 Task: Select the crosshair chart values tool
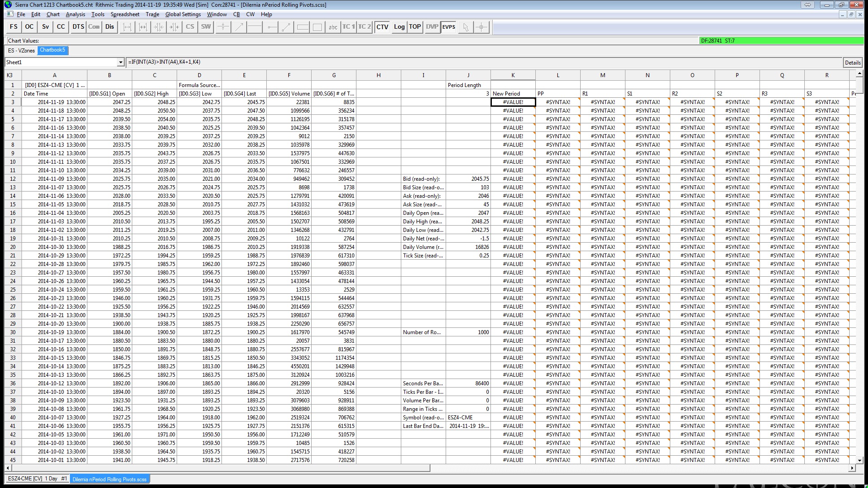[481, 27]
